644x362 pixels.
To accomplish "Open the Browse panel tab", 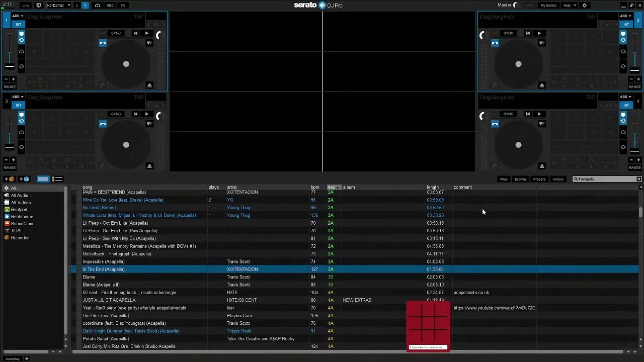I will pyautogui.click(x=520, y=179).
